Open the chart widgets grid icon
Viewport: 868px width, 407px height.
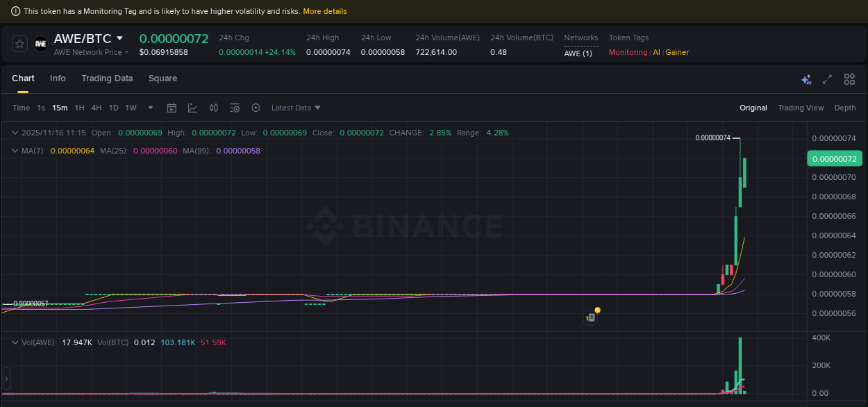[849, 79]
